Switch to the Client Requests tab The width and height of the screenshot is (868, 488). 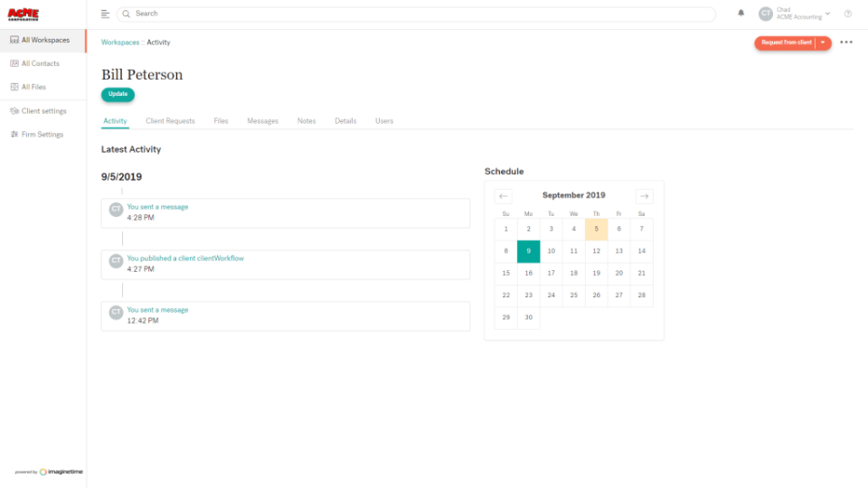[170, 121]
